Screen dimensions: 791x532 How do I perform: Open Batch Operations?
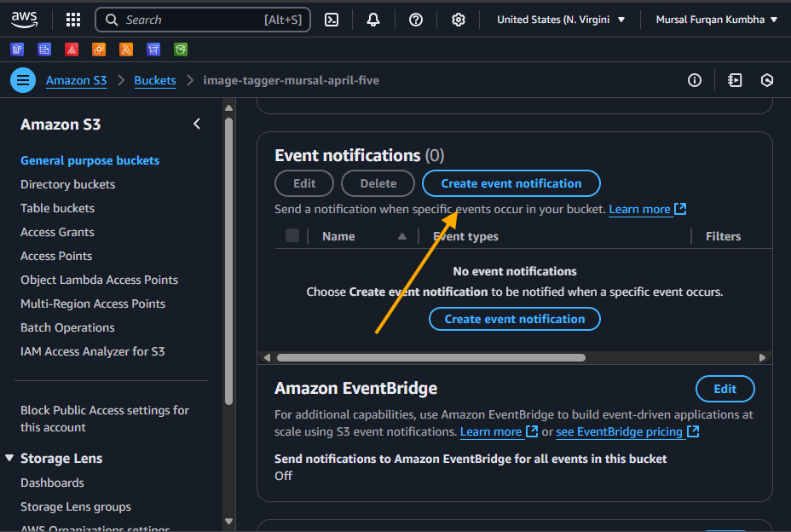tap(67, 327)
